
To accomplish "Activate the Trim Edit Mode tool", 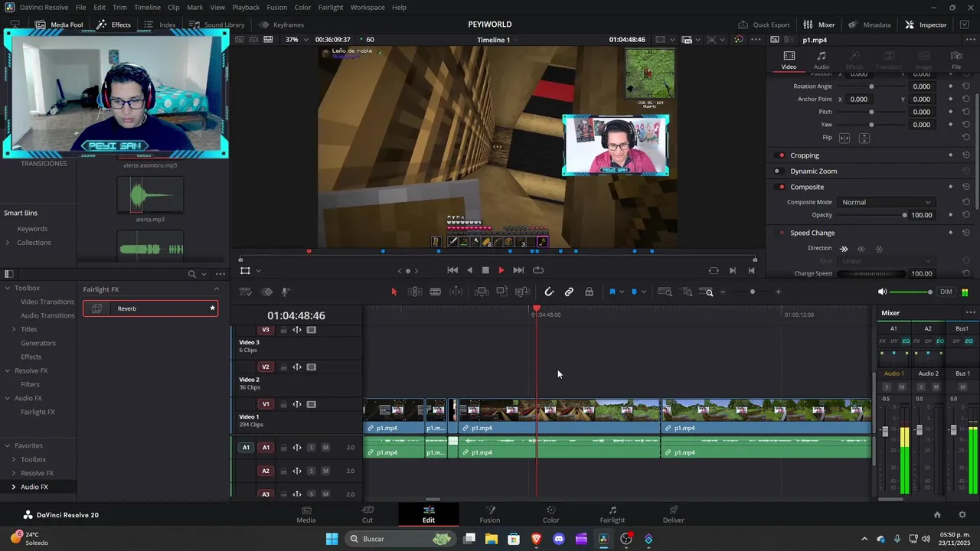I will pyautogui.click(x=414, y=292).
